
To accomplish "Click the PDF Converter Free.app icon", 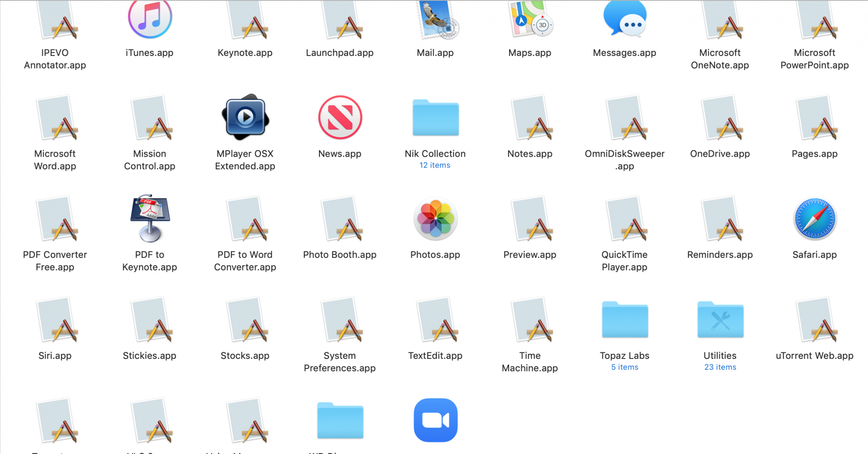I will [57, 219].
